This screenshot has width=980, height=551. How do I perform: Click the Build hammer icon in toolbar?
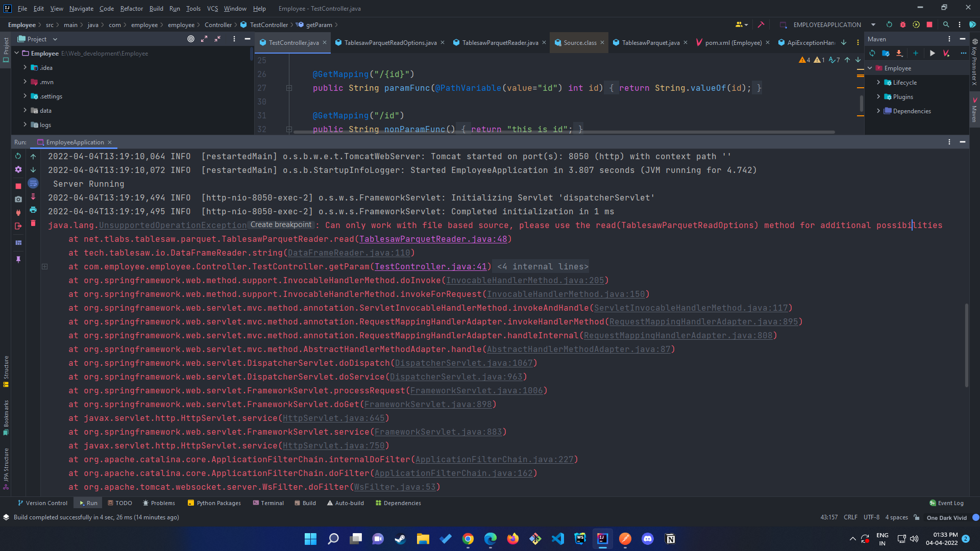(x=761, y=24)
